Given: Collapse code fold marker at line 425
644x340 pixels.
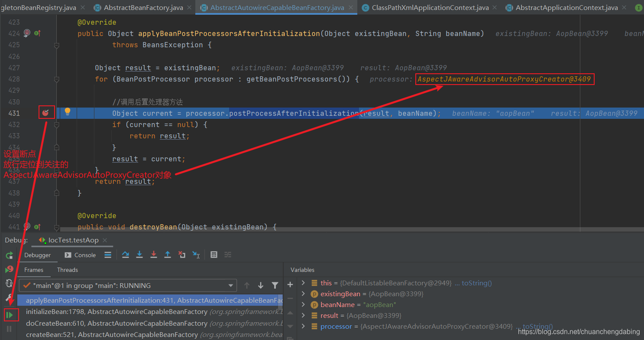Looking at the screenshot, I should (56, 45).
